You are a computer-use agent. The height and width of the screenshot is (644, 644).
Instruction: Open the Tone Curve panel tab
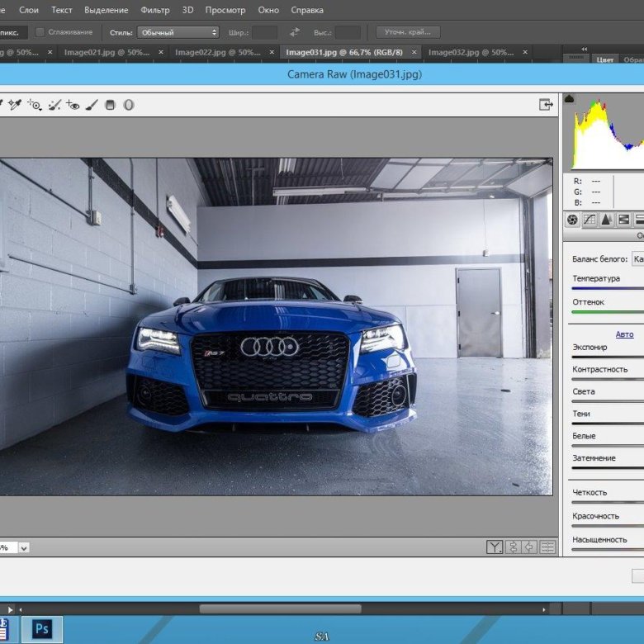pyautogui.click(x=590, y=220)
